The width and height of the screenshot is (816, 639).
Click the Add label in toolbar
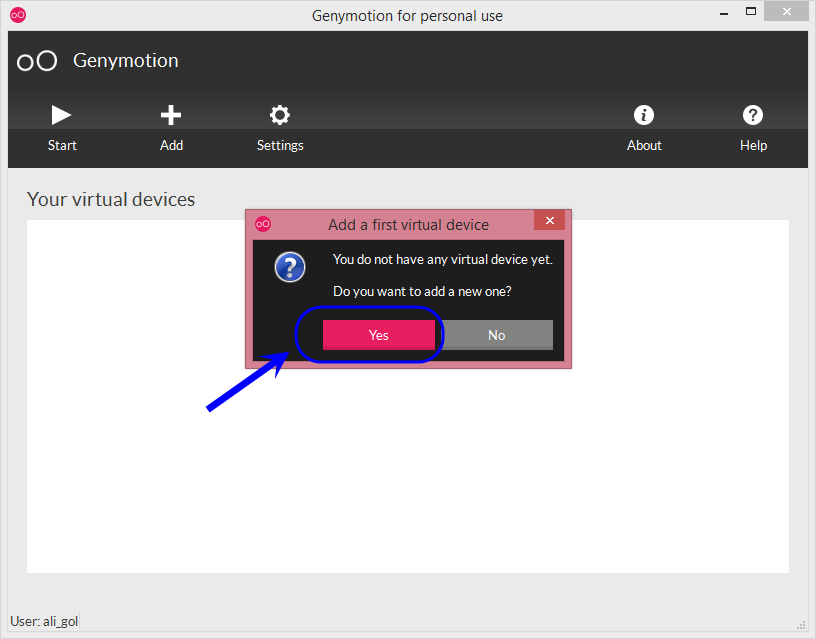pyautogui.click(x=171, y=145)
